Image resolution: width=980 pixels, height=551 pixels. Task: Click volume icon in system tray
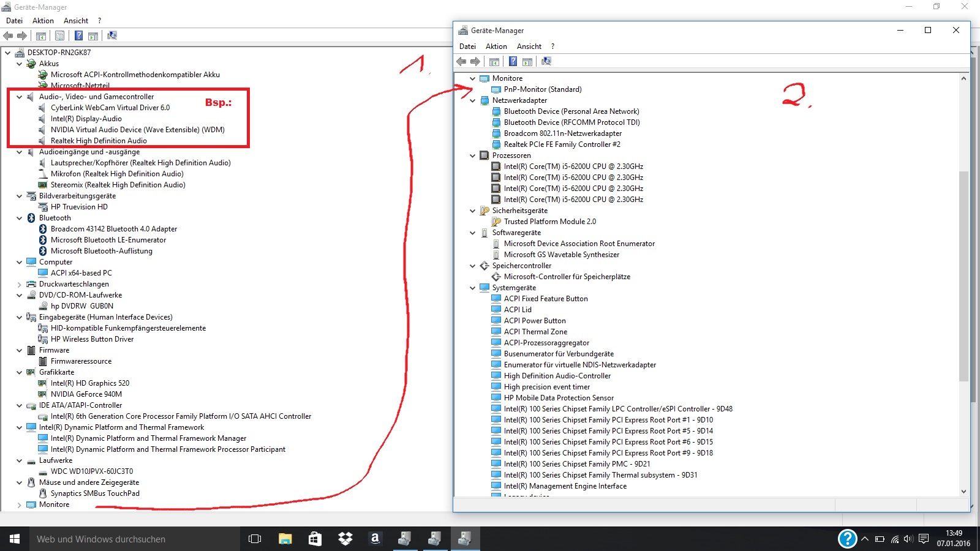(x=908, y=539)
